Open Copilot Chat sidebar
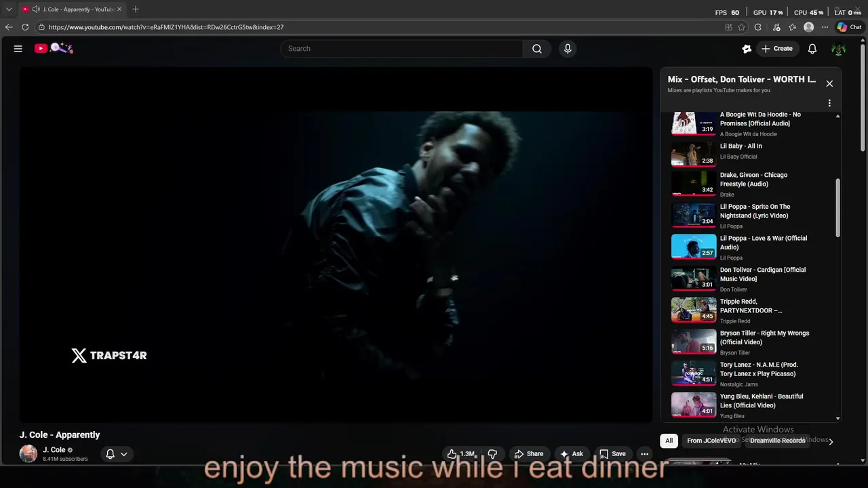The image size is (868, 488). (x=849, y=27)
